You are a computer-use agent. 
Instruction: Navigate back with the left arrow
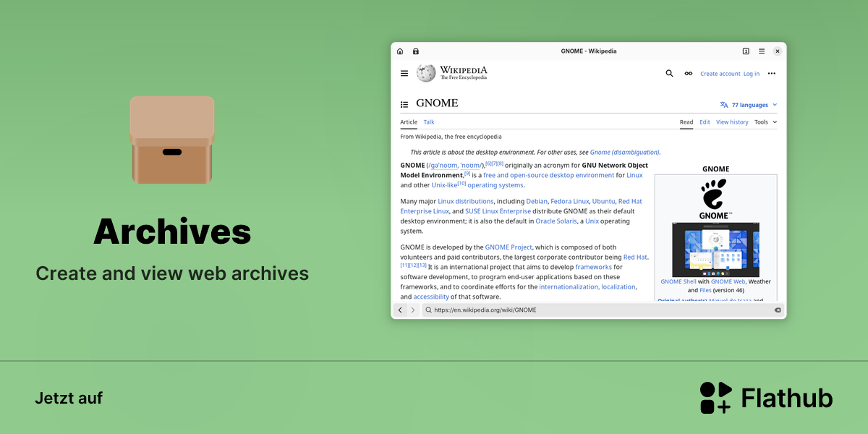pyautogui.click(x=400, y=310)
